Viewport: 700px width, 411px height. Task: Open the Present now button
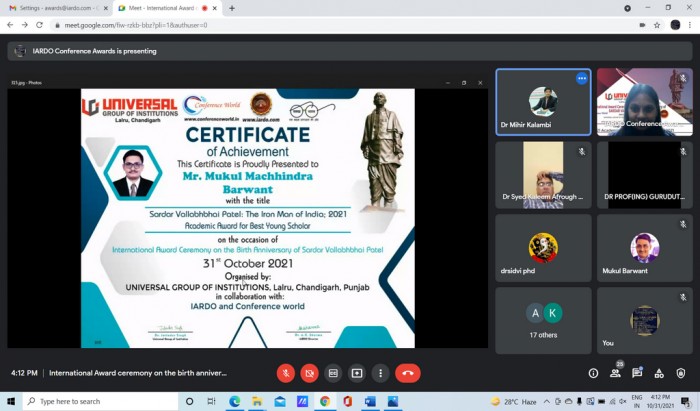pyautogui.click(x=357, y=373)
